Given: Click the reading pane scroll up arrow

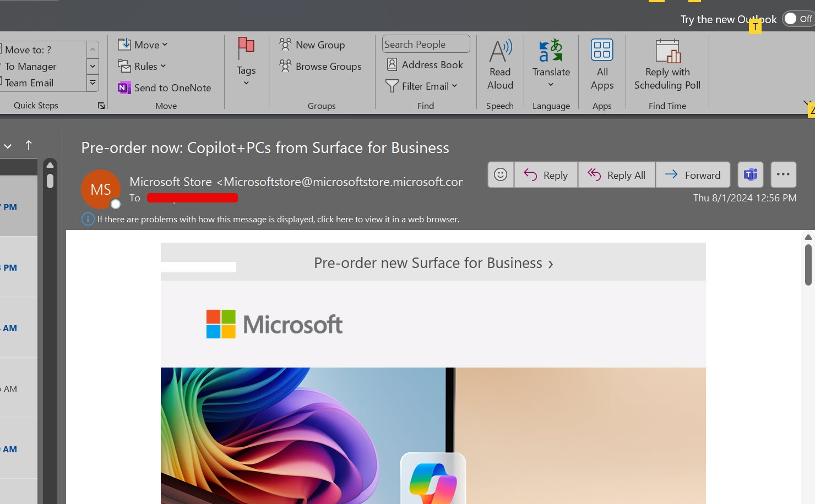Looking at the screenshot, I should click(808, 237).
